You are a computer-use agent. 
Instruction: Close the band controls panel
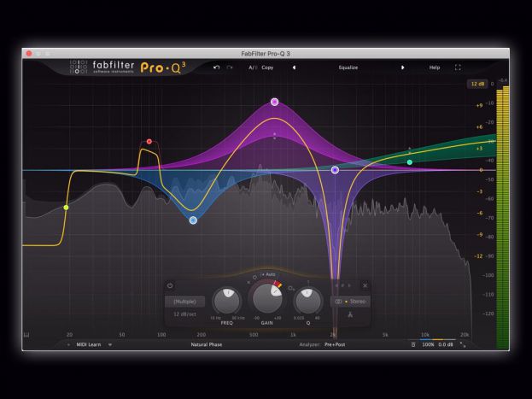[365, 285]
